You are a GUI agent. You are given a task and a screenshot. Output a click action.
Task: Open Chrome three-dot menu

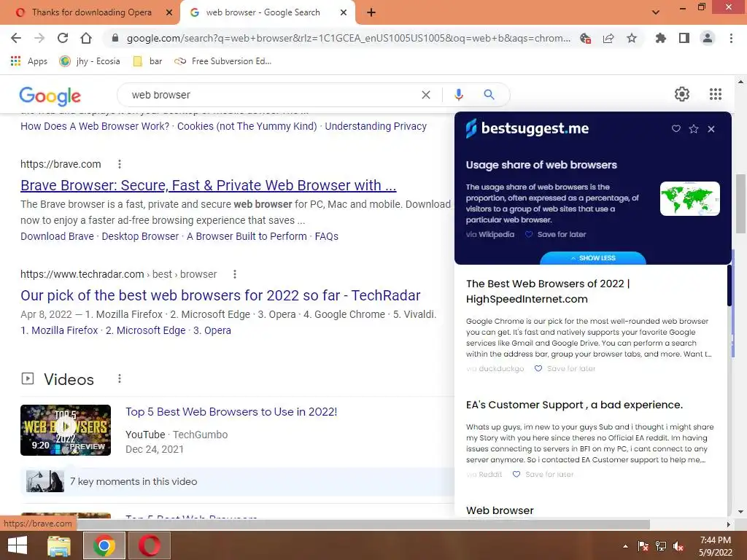tap(731, 38)
